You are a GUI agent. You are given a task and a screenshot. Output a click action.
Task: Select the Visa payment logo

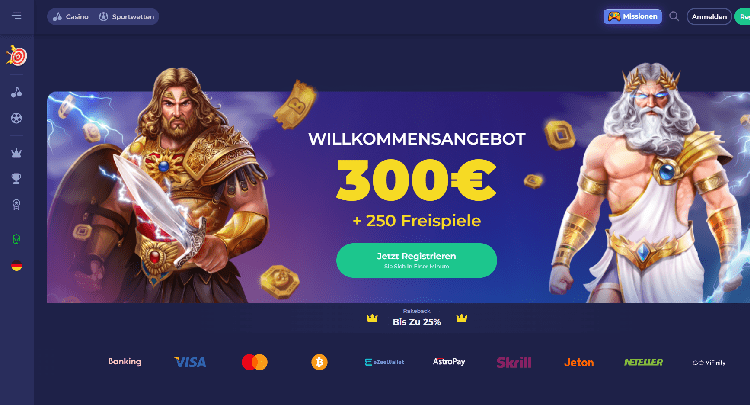pos(190,362)
